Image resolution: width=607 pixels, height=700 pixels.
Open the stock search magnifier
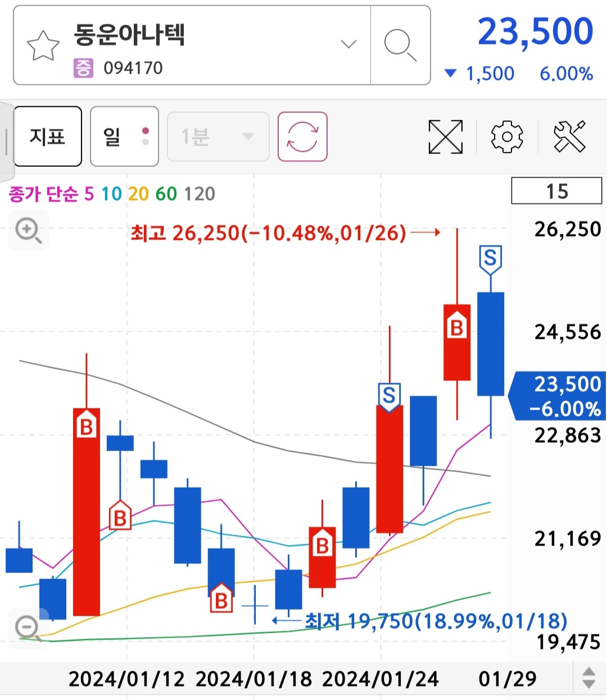400,45
